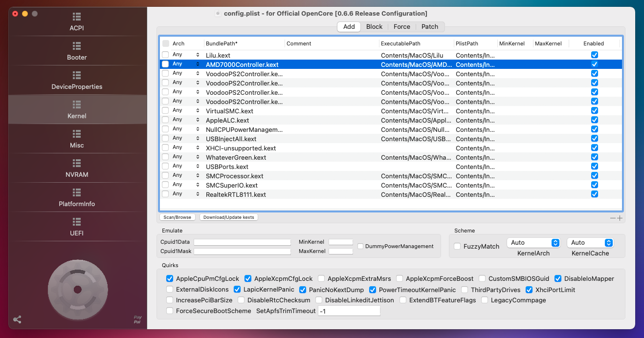
Task: Open the KernelCache dropdown
Action: (590, 243)
